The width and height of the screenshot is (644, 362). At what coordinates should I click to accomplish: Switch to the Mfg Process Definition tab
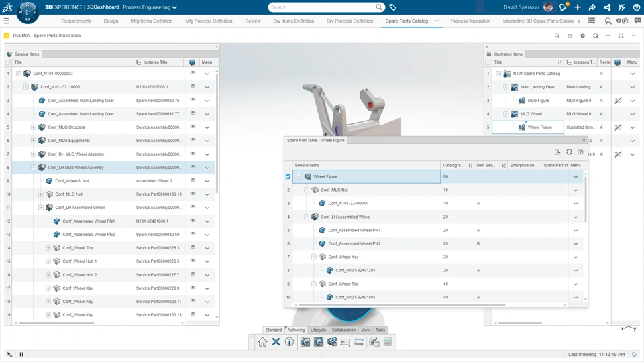pyautogui.click(x=209, y=21)
